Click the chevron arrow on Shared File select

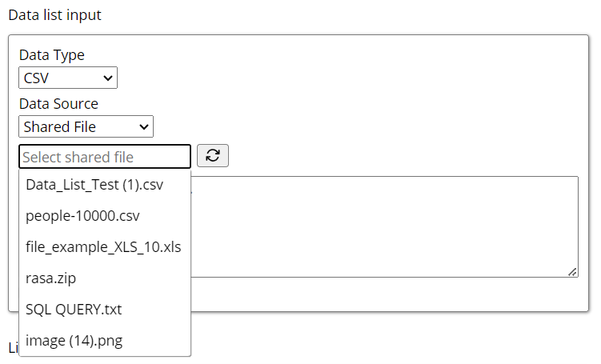pyautogui.click(x=144, y=126)
